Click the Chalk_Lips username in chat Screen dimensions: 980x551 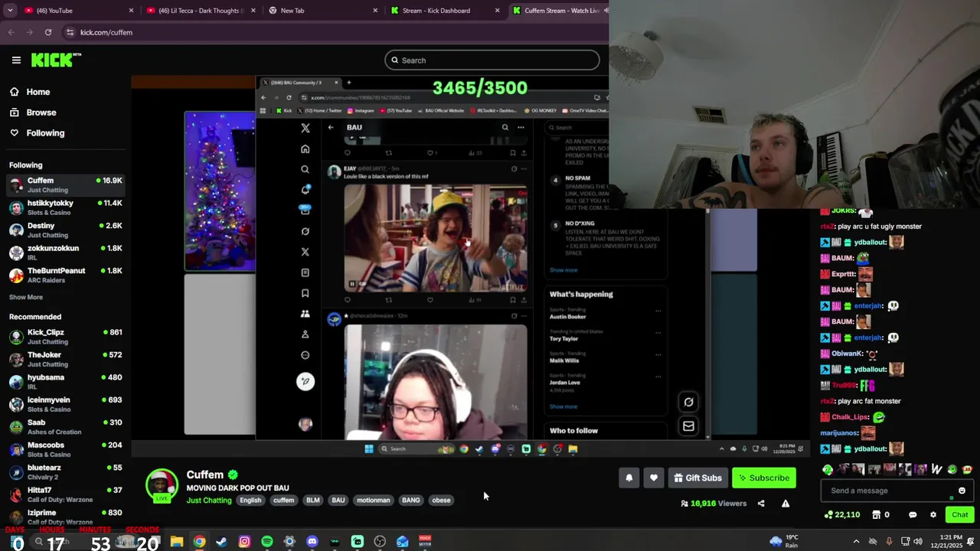(850, 417)
